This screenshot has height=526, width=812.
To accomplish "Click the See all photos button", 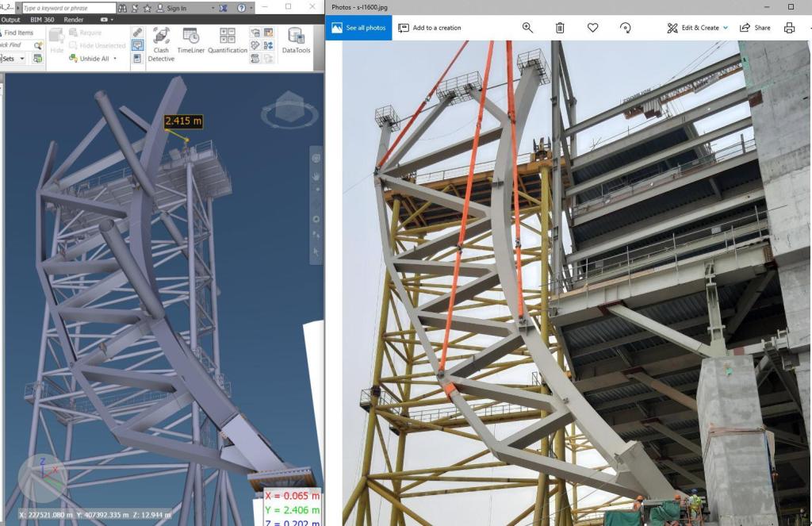I will coord(359,28).
